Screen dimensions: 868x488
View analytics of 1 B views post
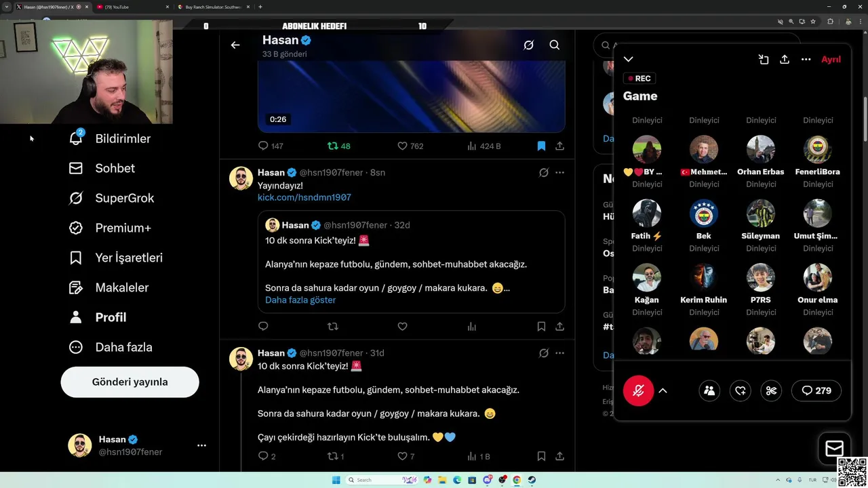(x=478, y=456)
